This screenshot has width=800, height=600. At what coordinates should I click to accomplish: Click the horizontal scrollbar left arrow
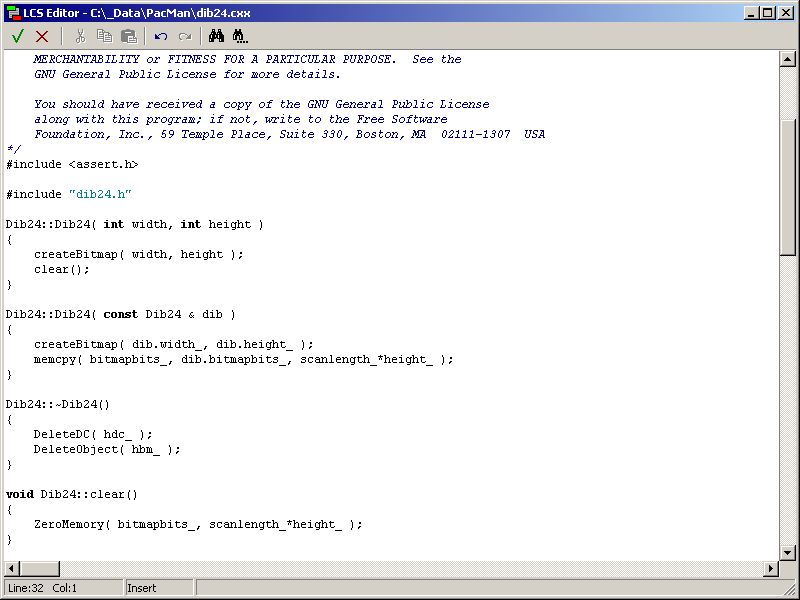click(x=8, y=568)
